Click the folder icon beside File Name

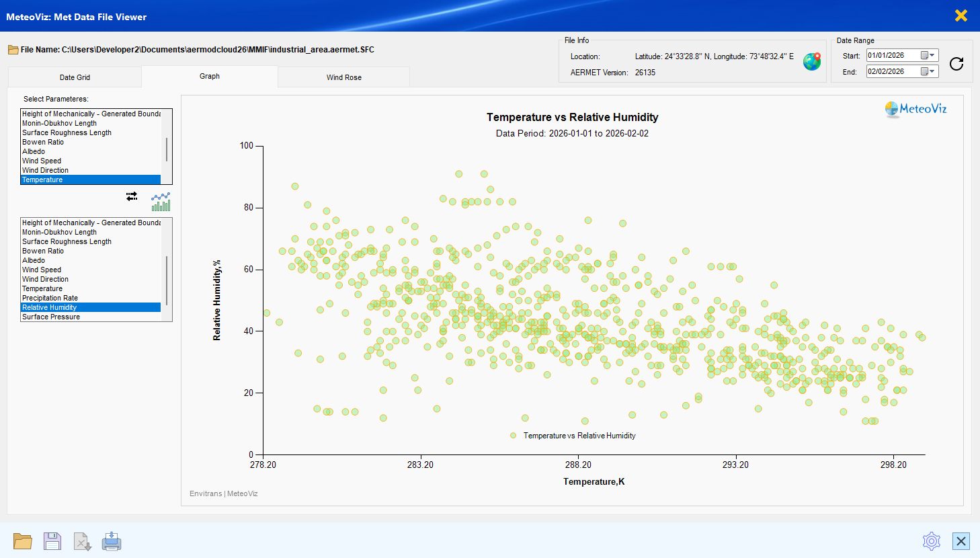click(13, 50)
